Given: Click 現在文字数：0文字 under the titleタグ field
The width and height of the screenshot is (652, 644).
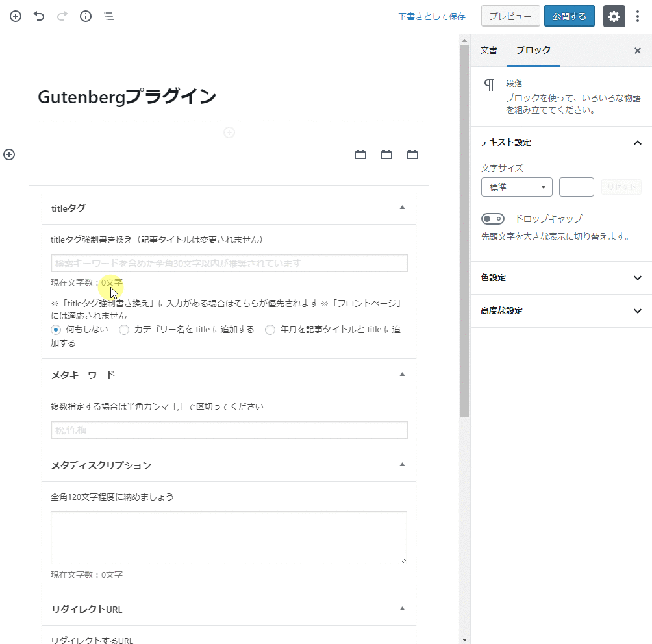Looking at the screenshot, I should tap(86, 282).
